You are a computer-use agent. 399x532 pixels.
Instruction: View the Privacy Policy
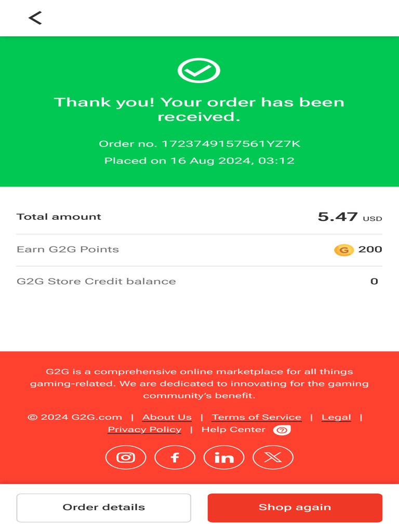click(x=144, y=430)
